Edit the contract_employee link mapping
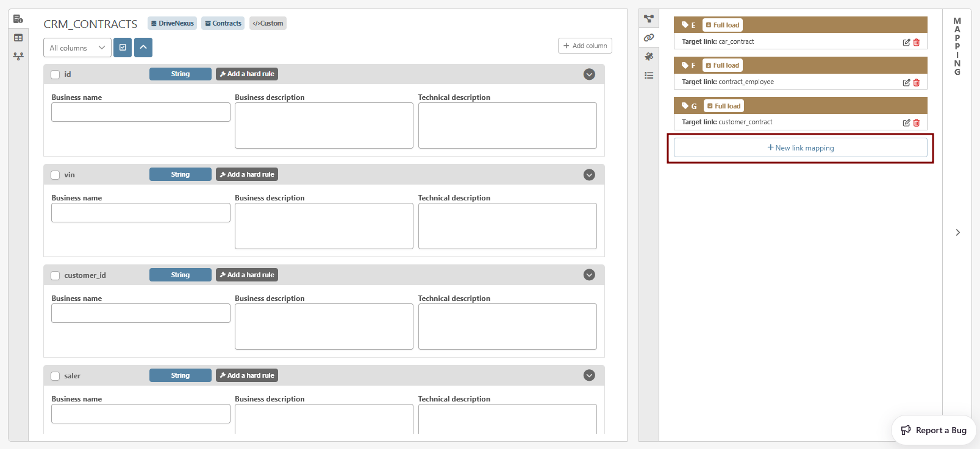This screenshot has height=449, width=980. coord(906,82)
